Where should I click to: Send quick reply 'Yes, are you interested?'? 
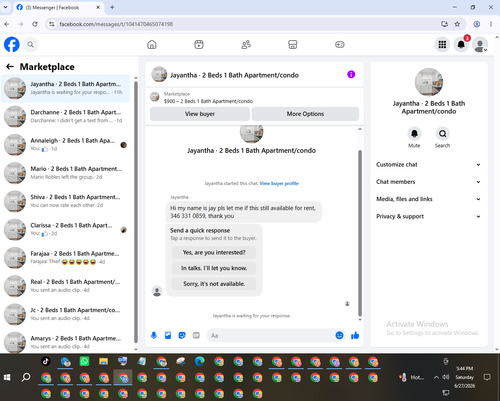[214, 252]
